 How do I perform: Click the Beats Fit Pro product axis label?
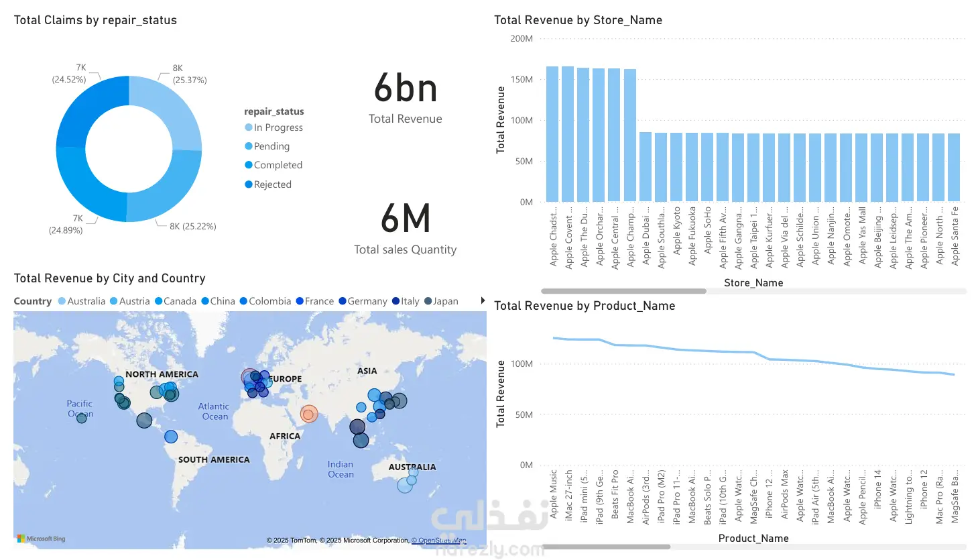(x=615, y=494)
